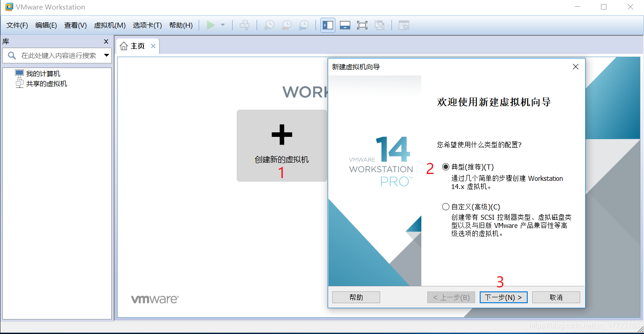Click the 我的计算机 computer icon
This screenshot has width=644, height=334.
tap(19, 73)
